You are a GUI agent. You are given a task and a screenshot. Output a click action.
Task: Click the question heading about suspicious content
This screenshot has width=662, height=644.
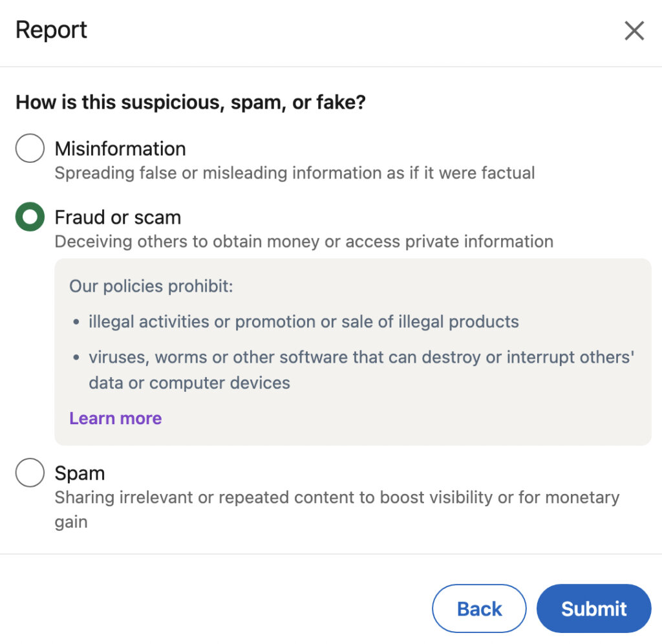point(189,102)
